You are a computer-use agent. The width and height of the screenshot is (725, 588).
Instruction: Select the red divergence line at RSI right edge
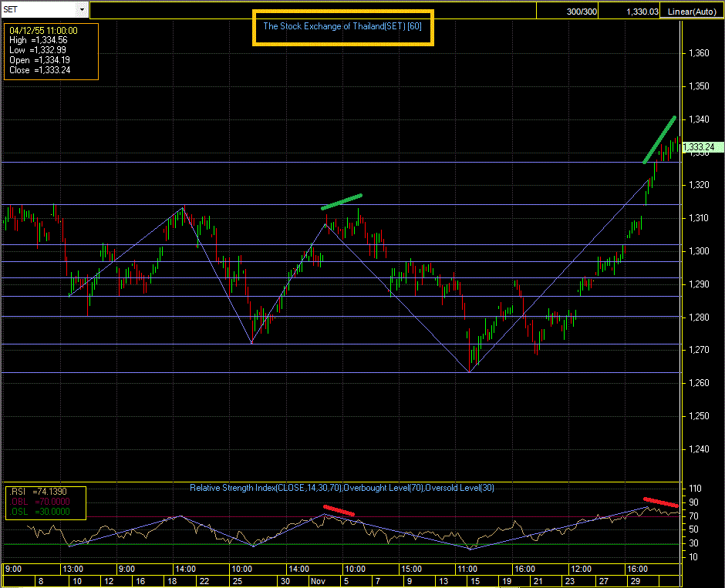(x=662, y=505)
